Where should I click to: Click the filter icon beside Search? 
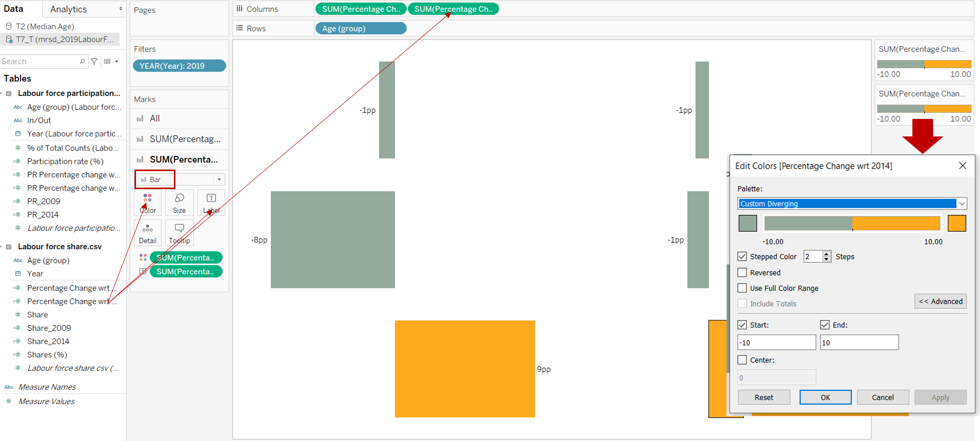tap(95, 61)
